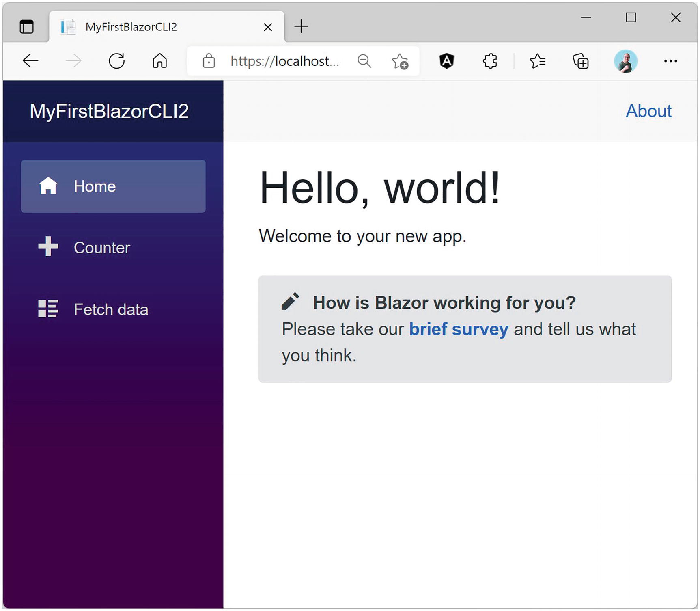Screen dimensions: 700x611
Task: Show the Favorites list panel
Action: click(x=537, y=61)
